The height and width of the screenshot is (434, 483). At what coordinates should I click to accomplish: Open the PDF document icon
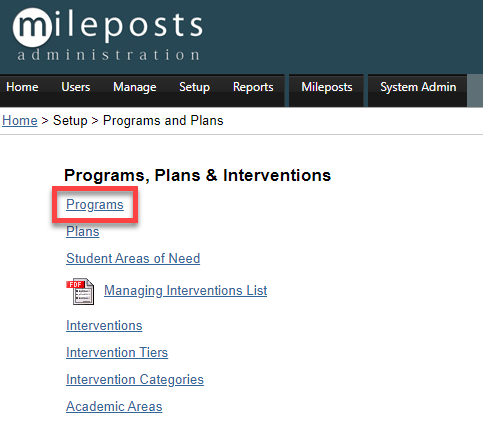click(80, 291)
